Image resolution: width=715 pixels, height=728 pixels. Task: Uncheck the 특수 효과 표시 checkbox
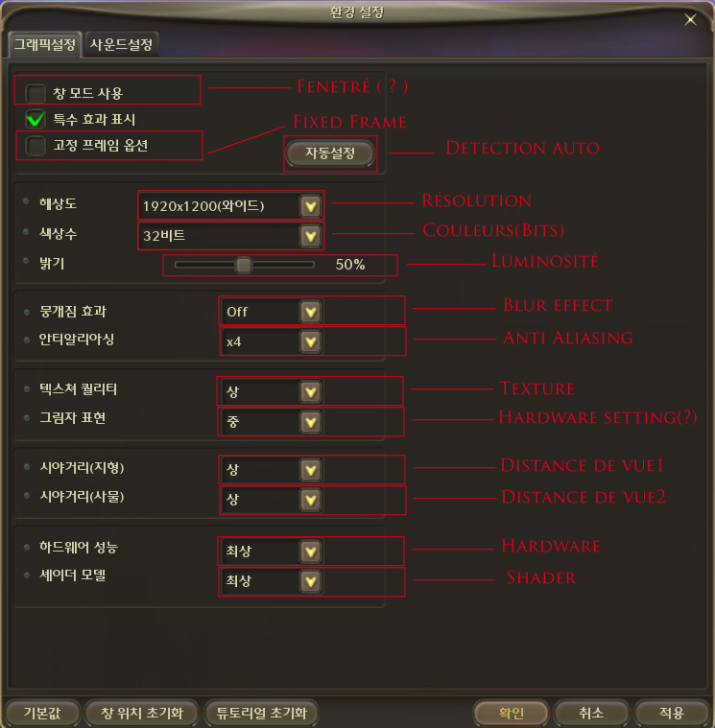coord(36,119)
